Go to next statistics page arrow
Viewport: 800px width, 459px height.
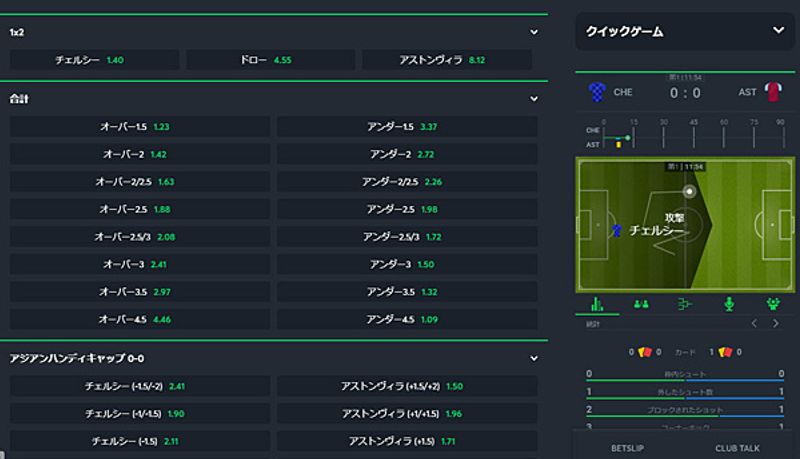click(776, 324)
